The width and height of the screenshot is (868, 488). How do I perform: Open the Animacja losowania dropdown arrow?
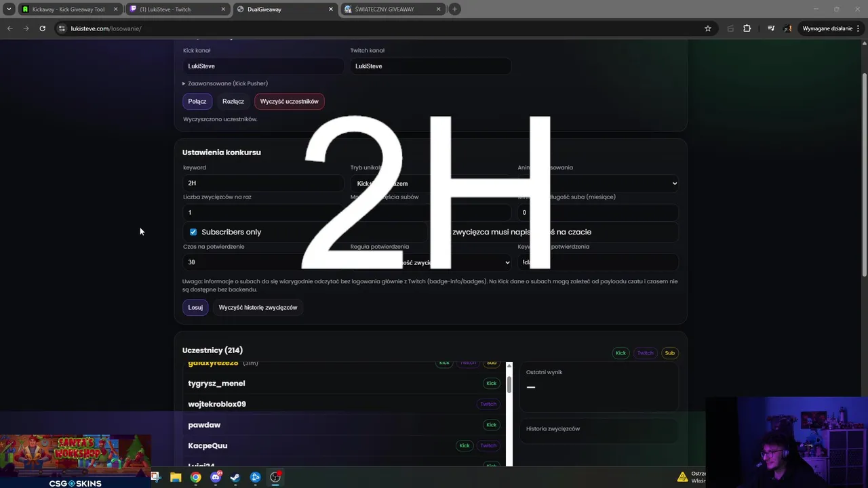[x=675, y=183]
